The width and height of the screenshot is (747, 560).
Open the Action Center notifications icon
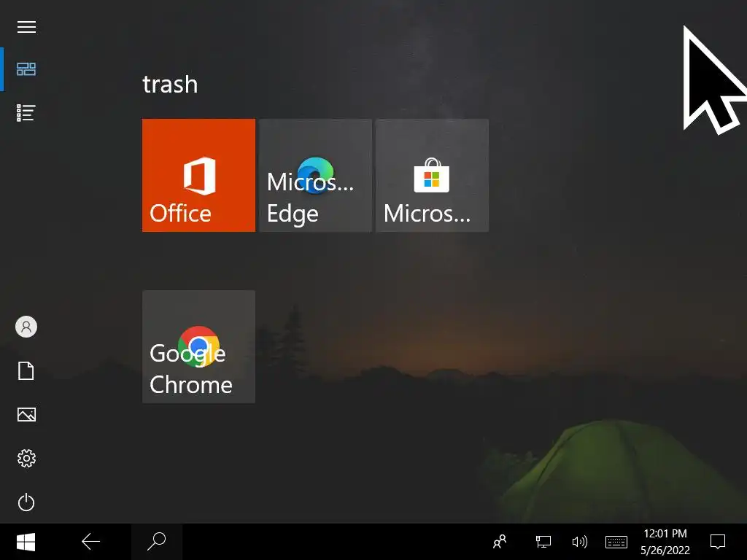pos(718,542)
